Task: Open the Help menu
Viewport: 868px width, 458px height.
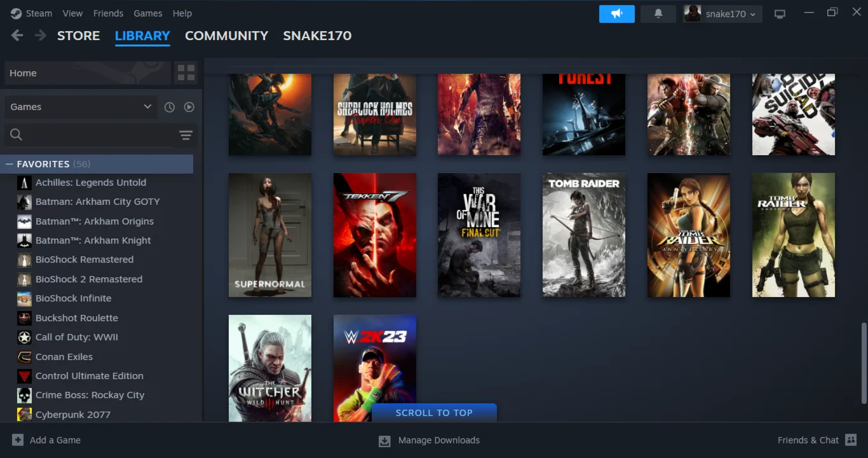Action: click(x=182, y=13)
